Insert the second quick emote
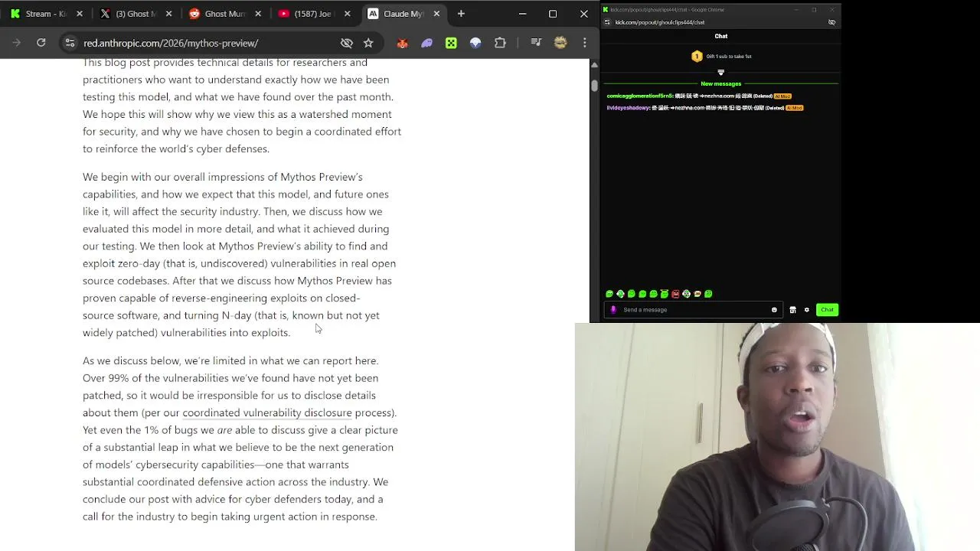Image resolution: width=980 pixels, height=551 pixels. point(620,294)
